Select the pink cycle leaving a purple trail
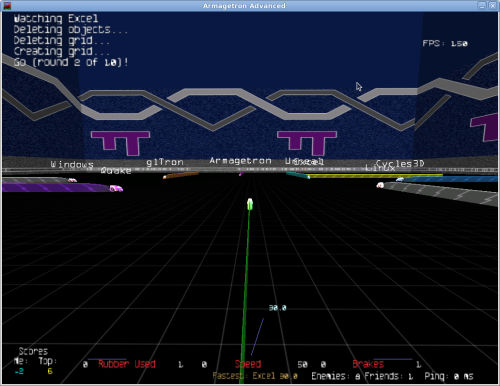The width and height of the screenshot is (500, 386). (116, 189)
